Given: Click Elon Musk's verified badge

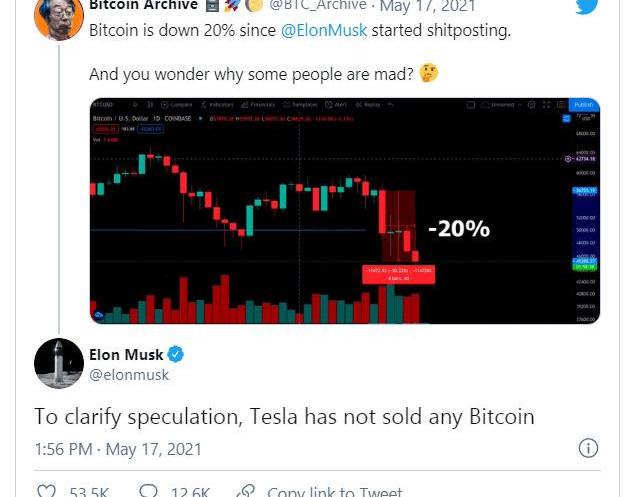Looking at the screenshot, I should pos(175,354).
